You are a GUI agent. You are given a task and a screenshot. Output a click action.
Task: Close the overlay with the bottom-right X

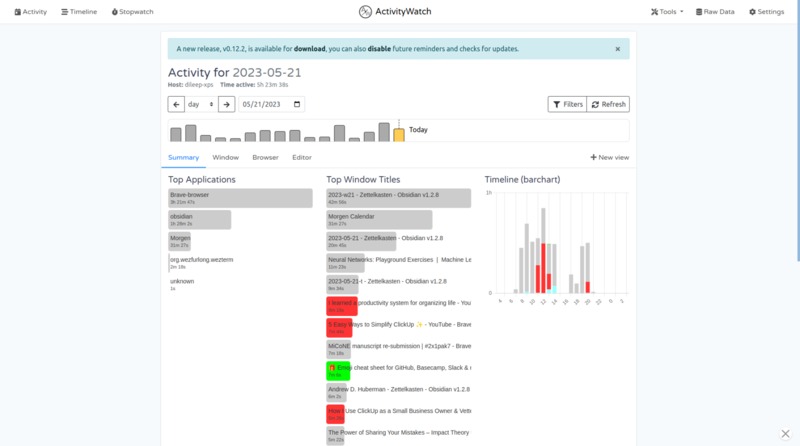785,434
